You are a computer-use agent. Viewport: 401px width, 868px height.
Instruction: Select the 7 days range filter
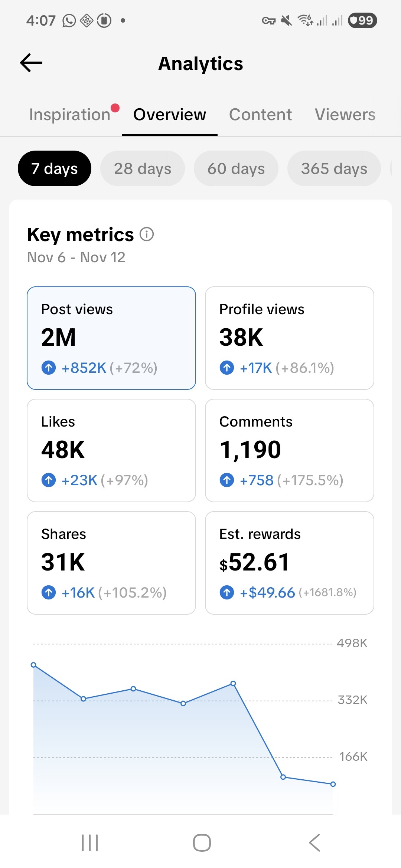point(55,169)
